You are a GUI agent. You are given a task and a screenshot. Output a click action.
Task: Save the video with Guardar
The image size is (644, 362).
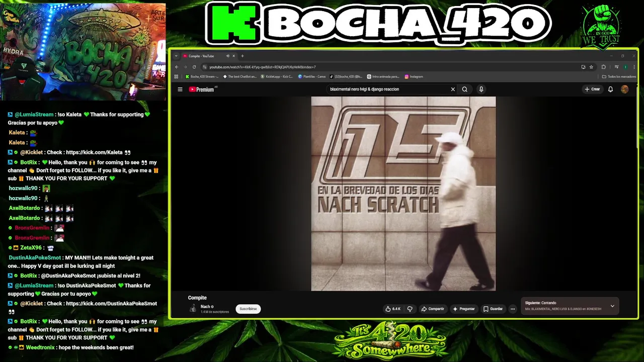coord(493,309)
